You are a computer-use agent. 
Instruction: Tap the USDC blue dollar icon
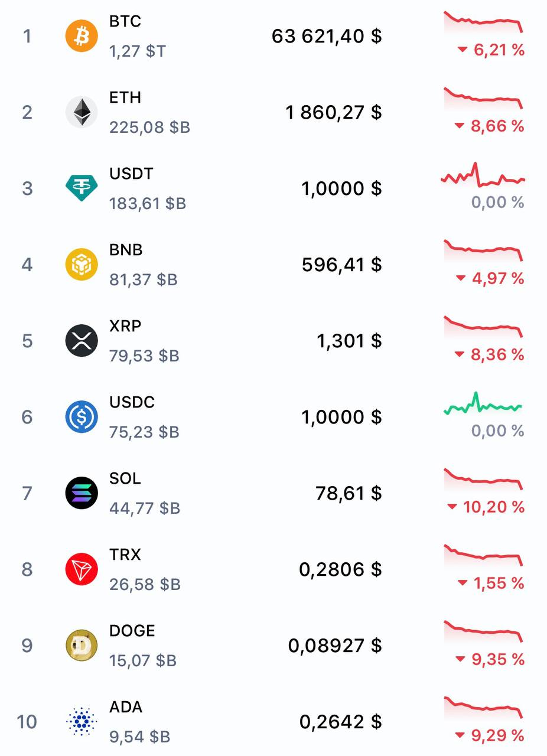coord(82,417)
